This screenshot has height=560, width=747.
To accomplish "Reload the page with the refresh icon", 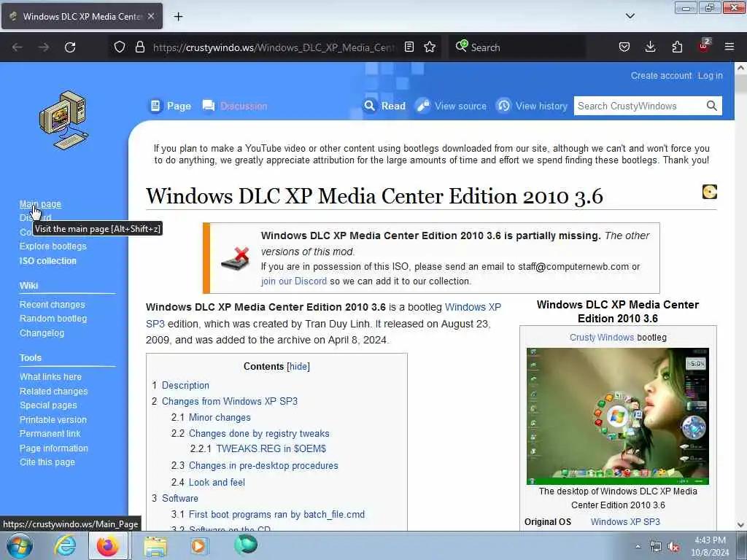I will click(x=70, y=47).
